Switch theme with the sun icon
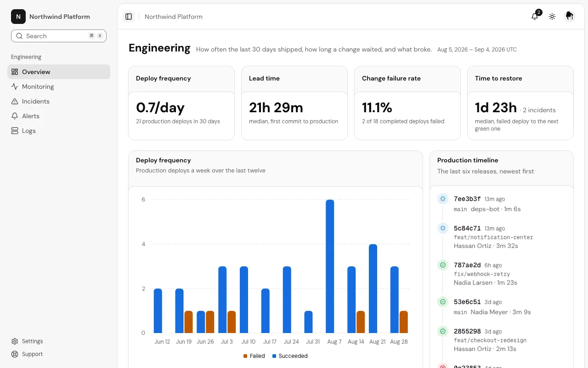 [x=552, y=17]
